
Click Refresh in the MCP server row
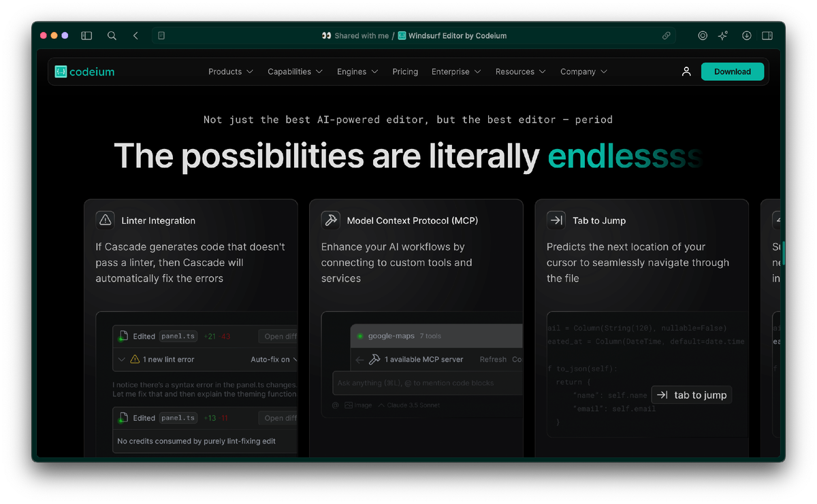tap(493, 360)
